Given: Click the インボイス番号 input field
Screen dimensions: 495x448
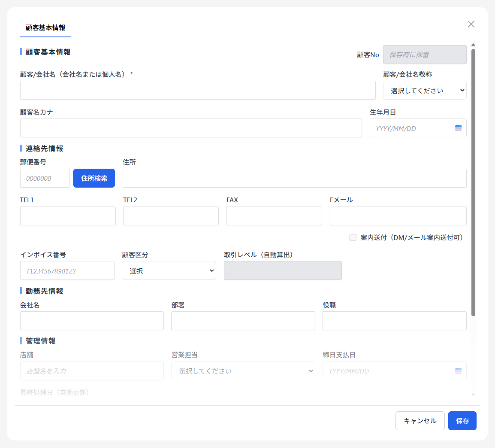Looking at the screenshot, I should pyautogui.click(x=67, y=271).
